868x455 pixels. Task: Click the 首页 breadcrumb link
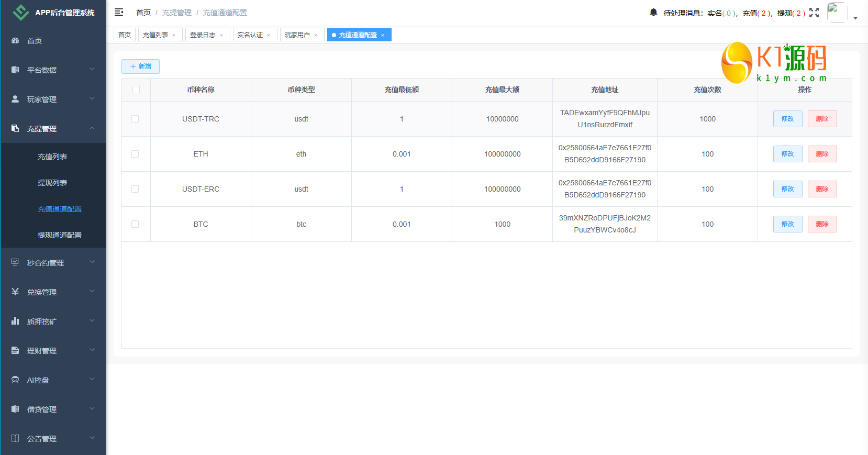[x=143, y=13]
